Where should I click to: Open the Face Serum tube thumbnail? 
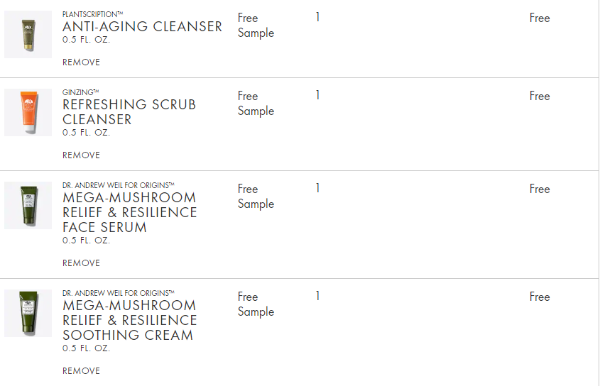click(28, 205)
